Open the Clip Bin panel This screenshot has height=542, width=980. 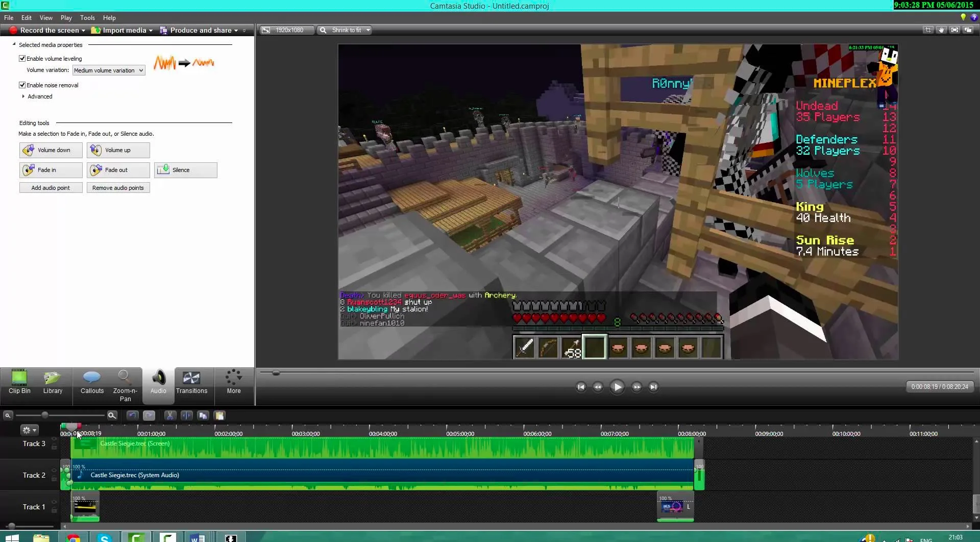(x=19, y=383)
